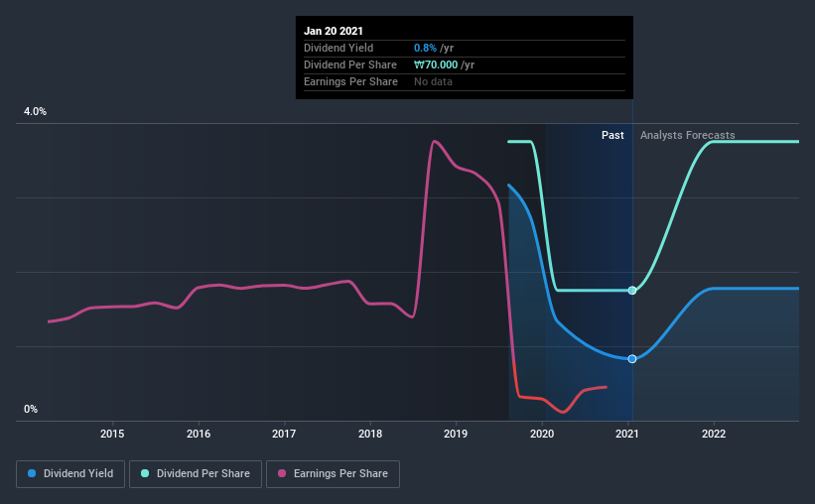Select the blue data point marker on Dividend Yield line
Image resolution: width=815 pixels, height=504 pixels.
(x=632, y=359)
